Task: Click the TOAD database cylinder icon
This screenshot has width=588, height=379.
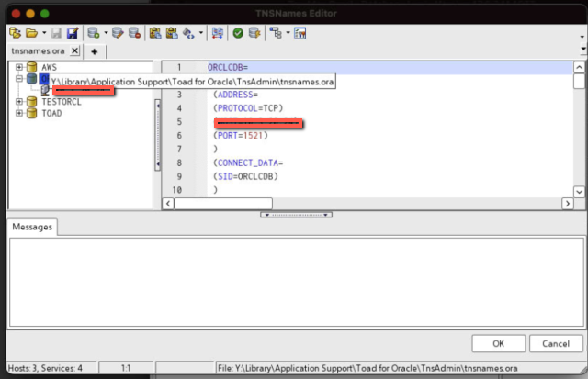Action: pyautogui.click(x=32, y=113)
